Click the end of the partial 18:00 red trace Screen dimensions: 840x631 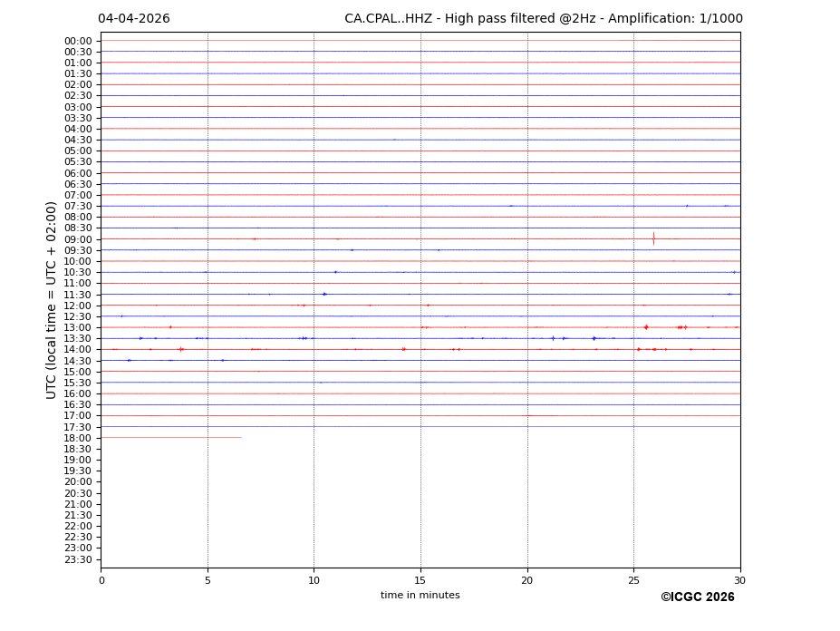[x=240, y=437]
